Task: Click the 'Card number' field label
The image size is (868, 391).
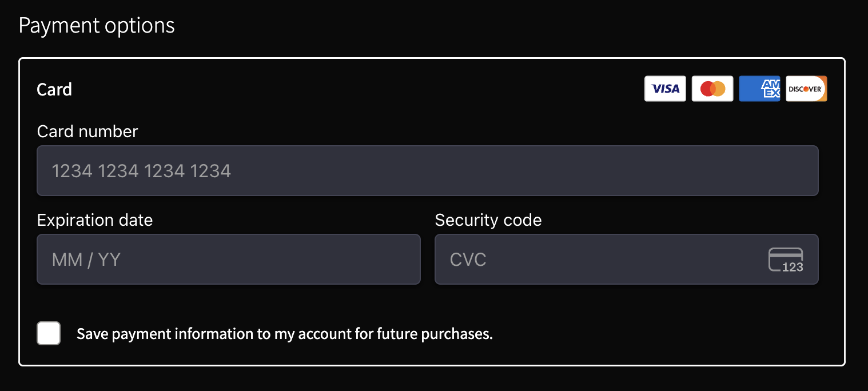Action: (87, 131)
